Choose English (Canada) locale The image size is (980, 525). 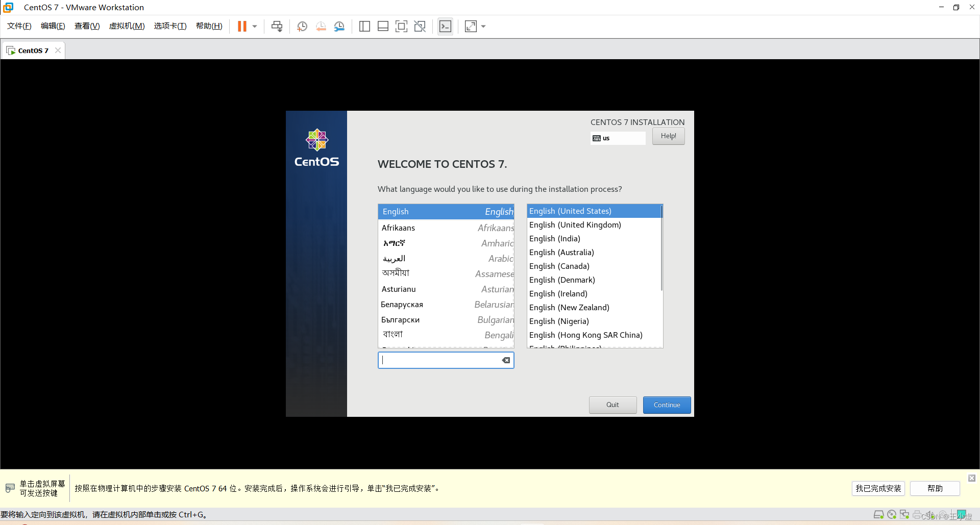tap(594, 266)
